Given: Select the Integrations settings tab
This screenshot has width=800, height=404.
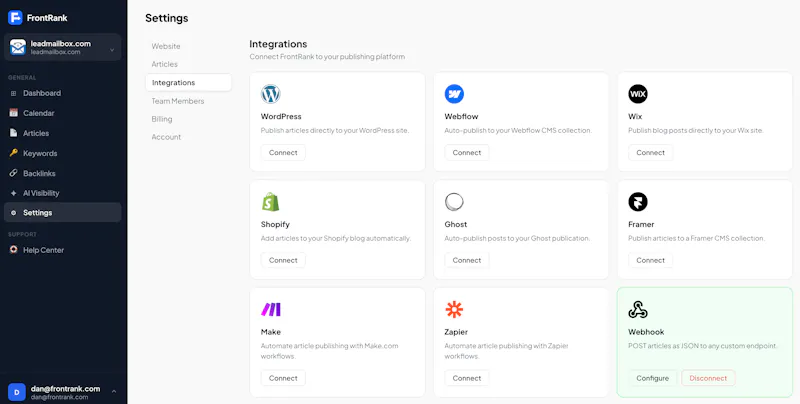Looking at the screenshot, I should pyautogui.click(x=188, y=83).
